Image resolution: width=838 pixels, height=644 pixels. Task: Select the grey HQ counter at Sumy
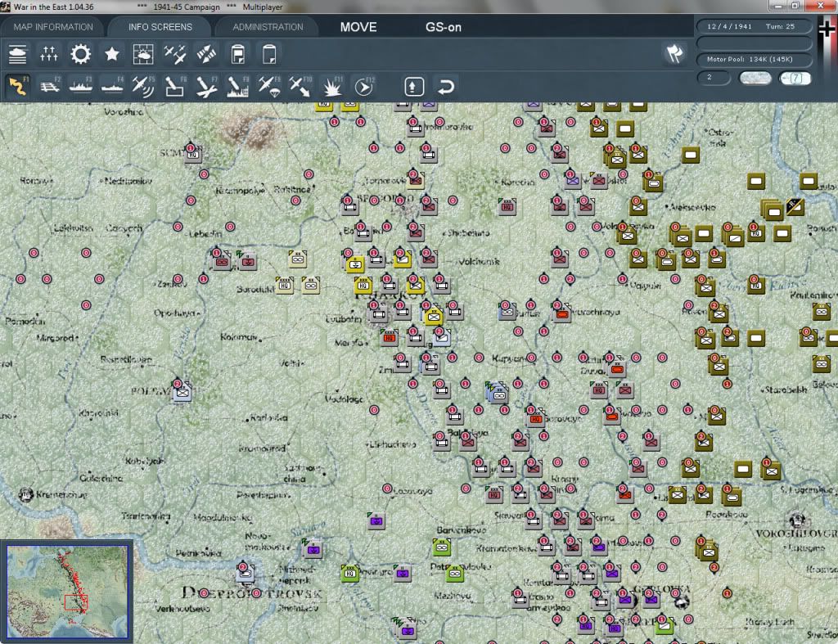(193, 155)
